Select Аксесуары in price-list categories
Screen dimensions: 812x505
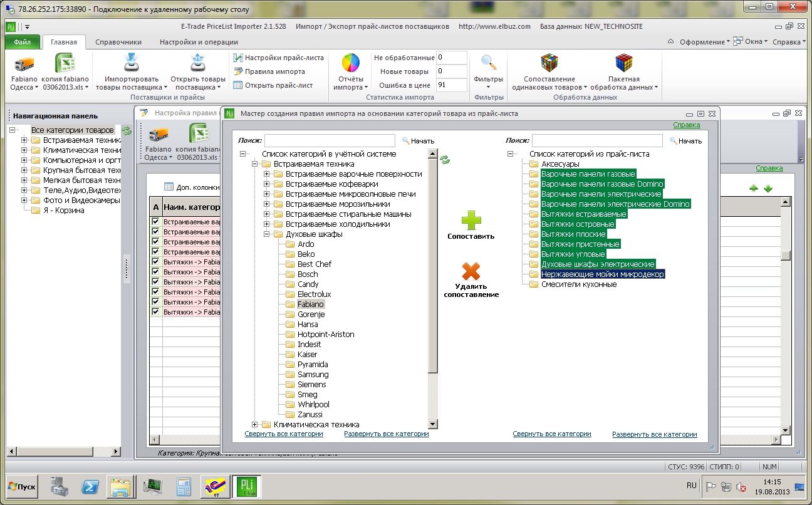click(560, 164)
